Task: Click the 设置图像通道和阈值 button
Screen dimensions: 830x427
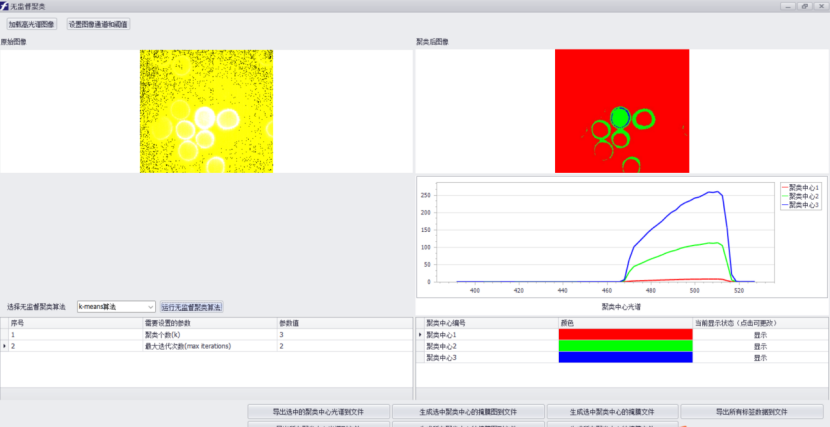Action: pyautogui.click(x=98, y=23)
